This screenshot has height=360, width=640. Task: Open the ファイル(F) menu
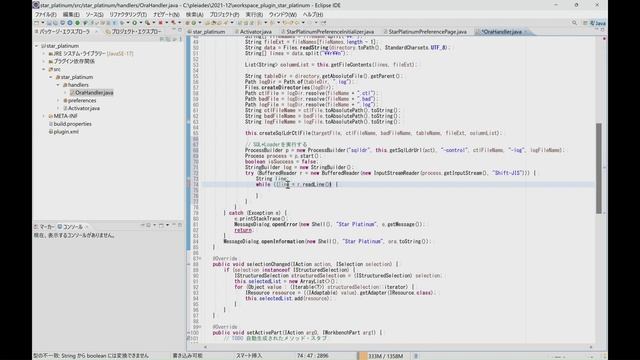[46, 14]
